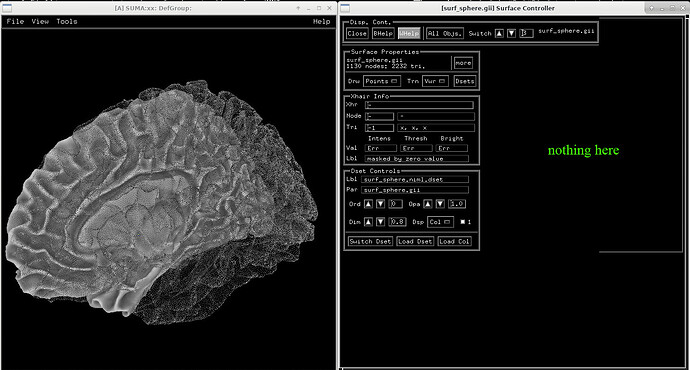Open the File menu in SUMA

pos(15,21)
